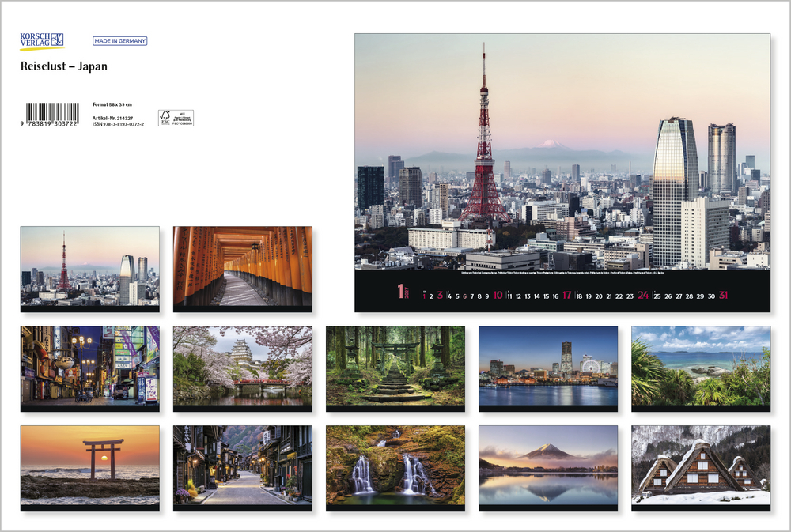
Task: Open the large Tokyo Tower calendar page
Action: 562,152
